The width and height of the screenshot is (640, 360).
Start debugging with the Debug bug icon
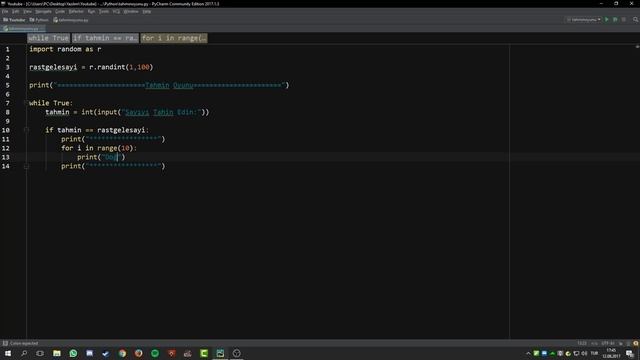tap(615, 20)
